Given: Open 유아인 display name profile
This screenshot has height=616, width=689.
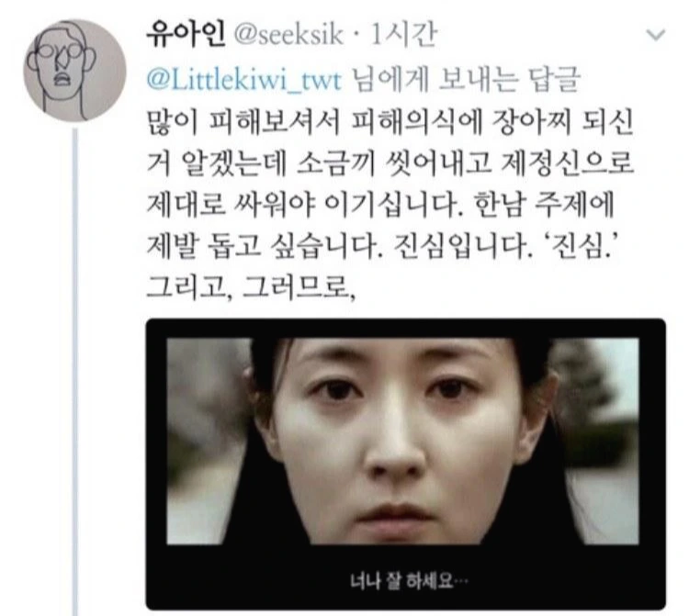Looking at the screenshot, I should tap(185, 34).
